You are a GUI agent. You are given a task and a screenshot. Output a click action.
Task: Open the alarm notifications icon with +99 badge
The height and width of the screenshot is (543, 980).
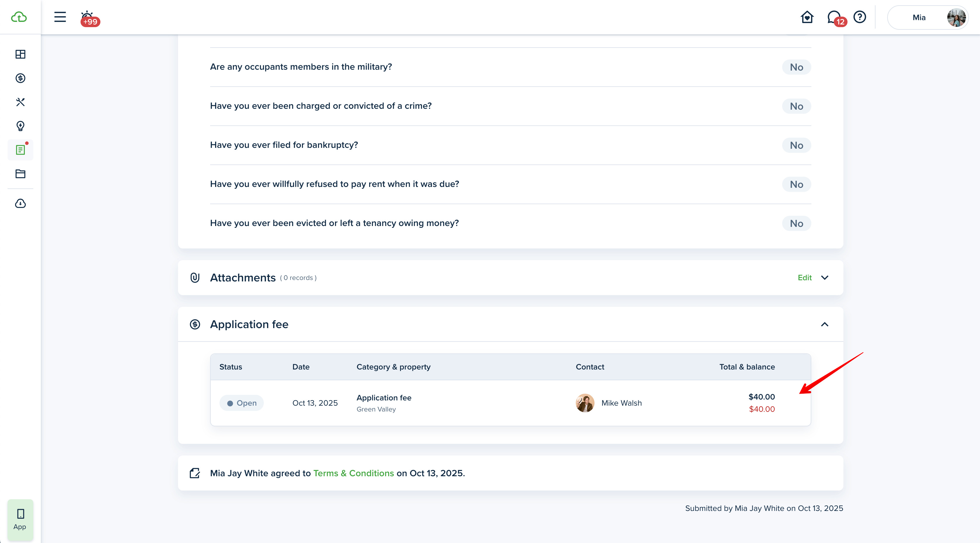click(x=88, y=17)
